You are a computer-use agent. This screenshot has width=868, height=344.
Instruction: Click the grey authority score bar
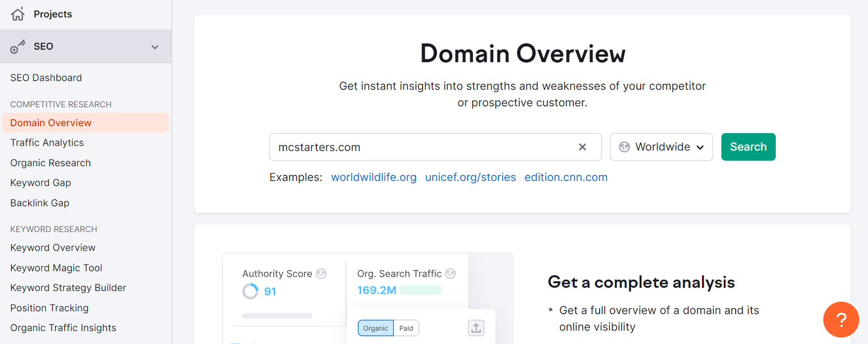[x=277, y=315]
